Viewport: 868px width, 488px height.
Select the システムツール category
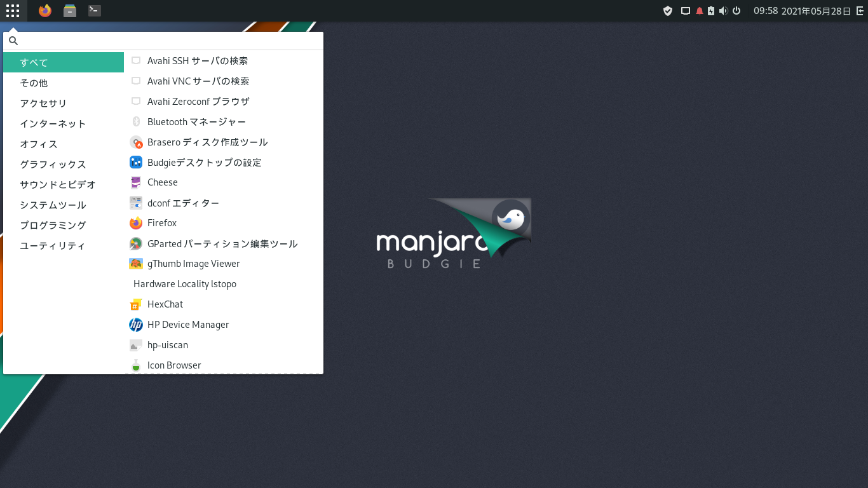click(64, 205)
